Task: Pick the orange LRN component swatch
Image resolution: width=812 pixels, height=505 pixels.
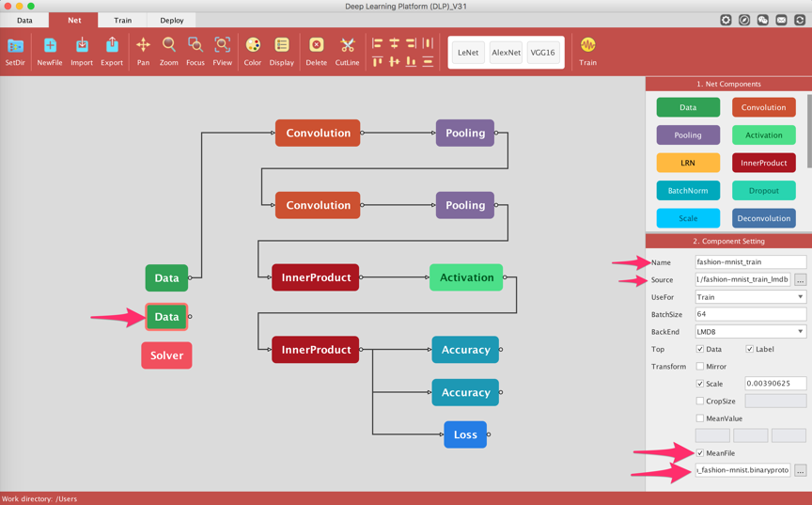Action: click(x=688, y=163)
